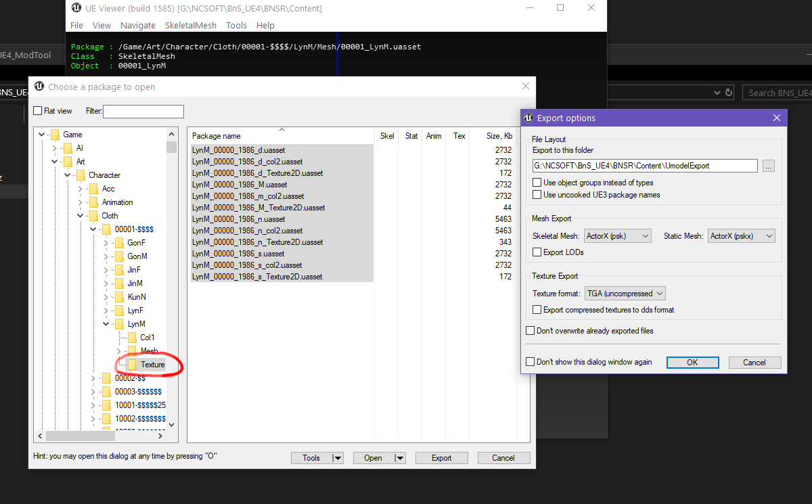Expand the AI folder node
The image size is (812, 504).
(x=55, y=148)
